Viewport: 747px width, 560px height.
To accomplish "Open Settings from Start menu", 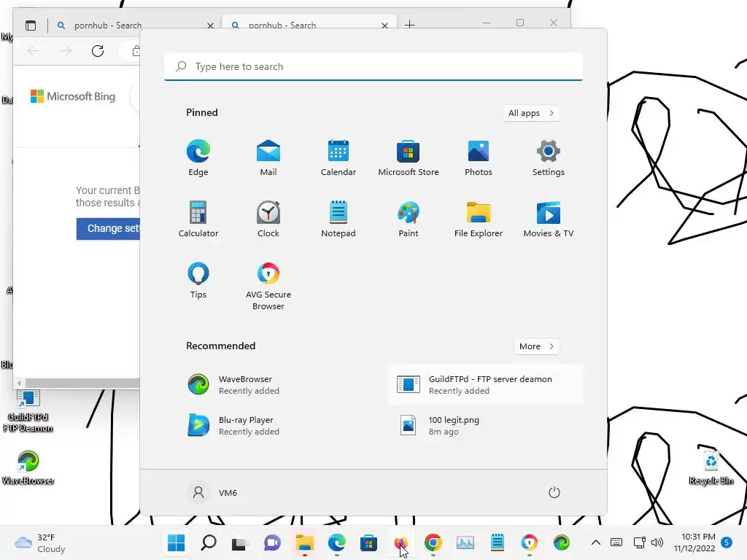I will click(x=549, y=158).
